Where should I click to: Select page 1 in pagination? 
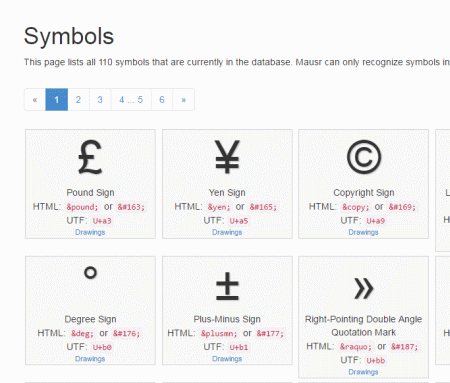click(57, 99)
